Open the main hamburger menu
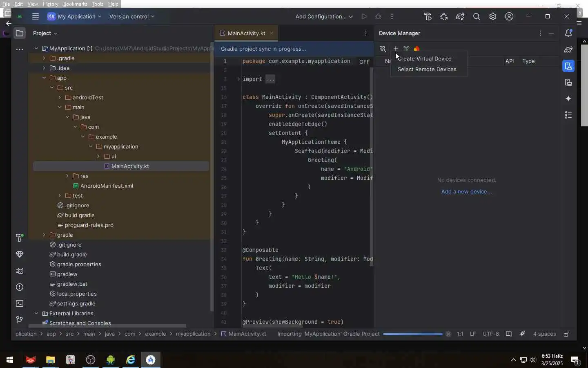The height and width of the screenshot is (368, 588). click(x=36, y=17)
